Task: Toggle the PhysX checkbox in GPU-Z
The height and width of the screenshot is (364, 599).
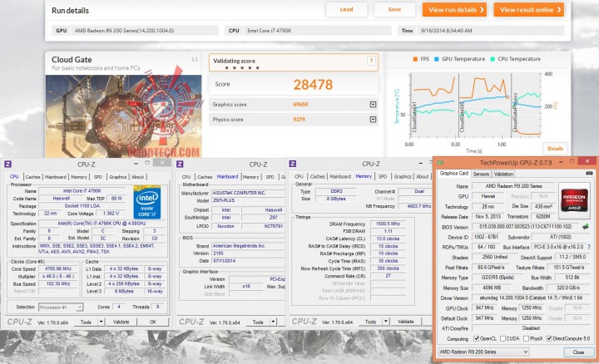Action: coord(526,338)
